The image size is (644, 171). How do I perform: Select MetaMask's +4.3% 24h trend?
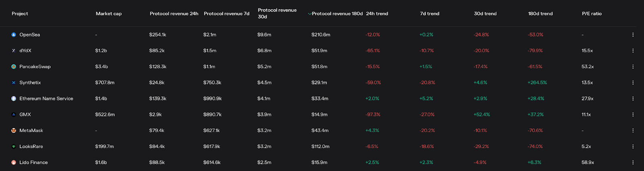[372, 130]
